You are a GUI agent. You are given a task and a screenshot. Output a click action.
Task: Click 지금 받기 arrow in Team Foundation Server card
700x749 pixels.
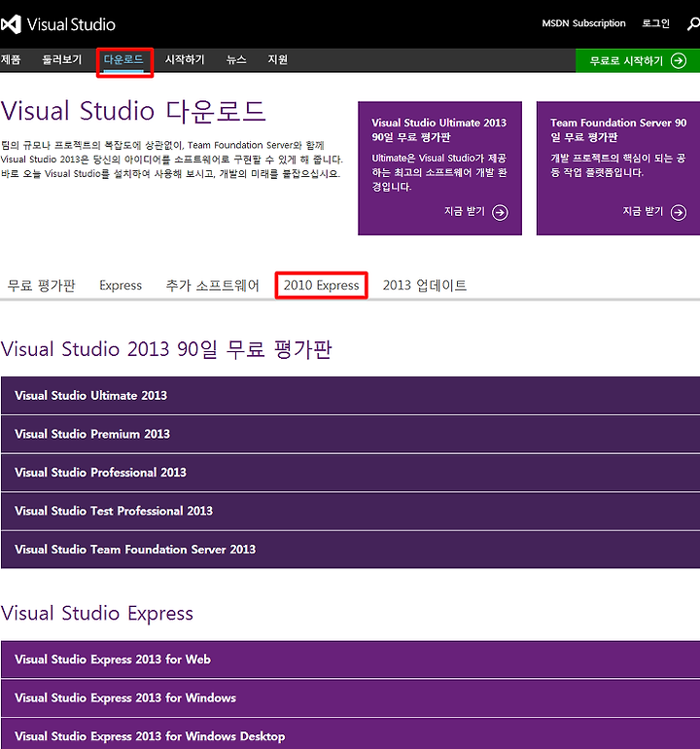679,212
